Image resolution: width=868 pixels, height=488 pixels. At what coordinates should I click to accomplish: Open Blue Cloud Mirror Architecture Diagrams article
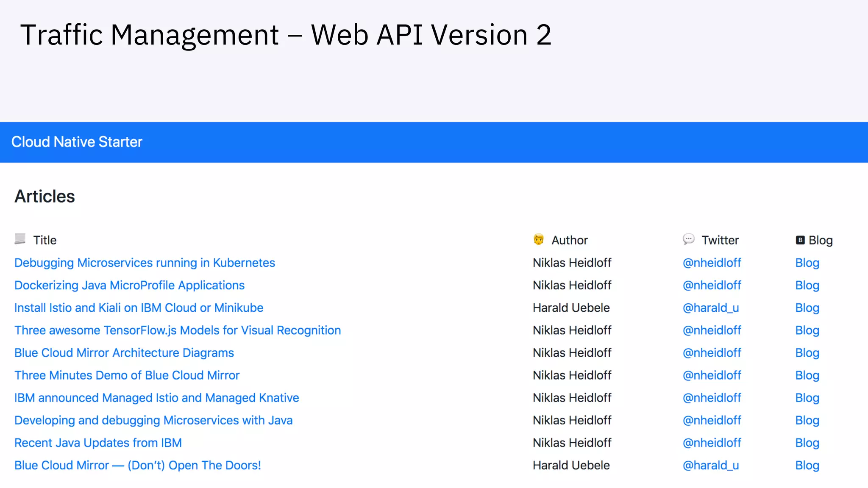click(124, 352)
